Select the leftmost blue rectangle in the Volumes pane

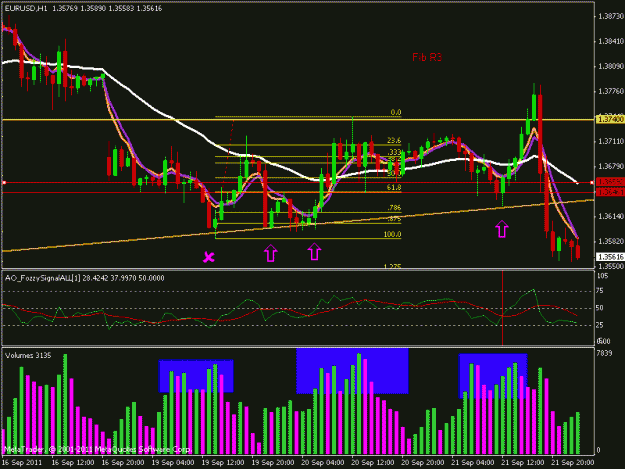196,376
